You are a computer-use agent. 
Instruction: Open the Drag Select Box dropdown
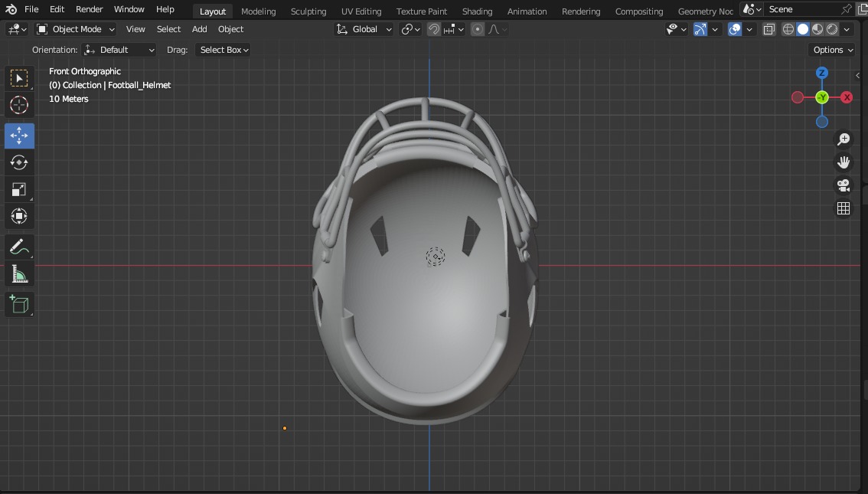[223, 50]
